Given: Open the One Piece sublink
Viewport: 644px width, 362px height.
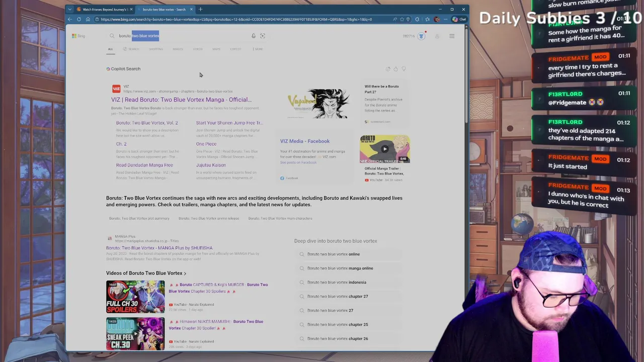Looking at the screenshot, I should pyautogui.click(x=206, y=144).
